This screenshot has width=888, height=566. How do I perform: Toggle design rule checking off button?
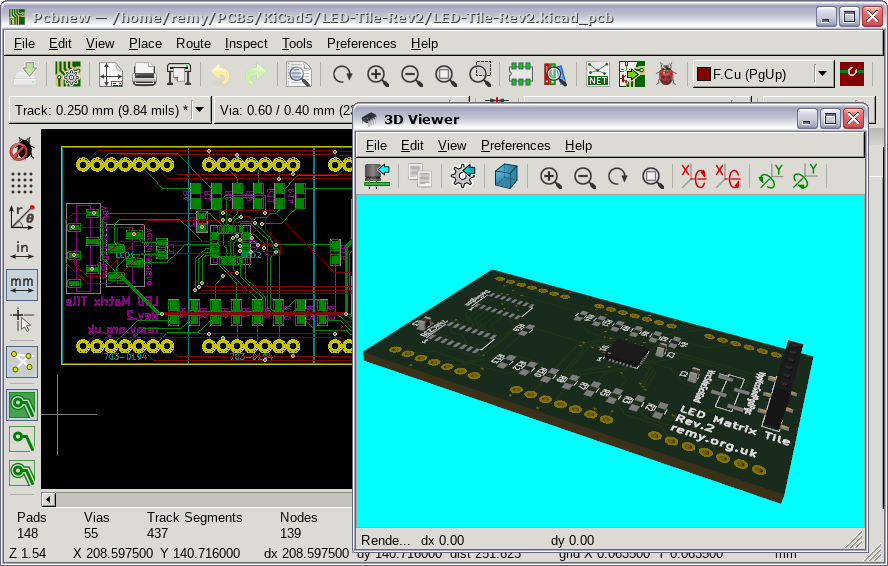coord(22,149)
